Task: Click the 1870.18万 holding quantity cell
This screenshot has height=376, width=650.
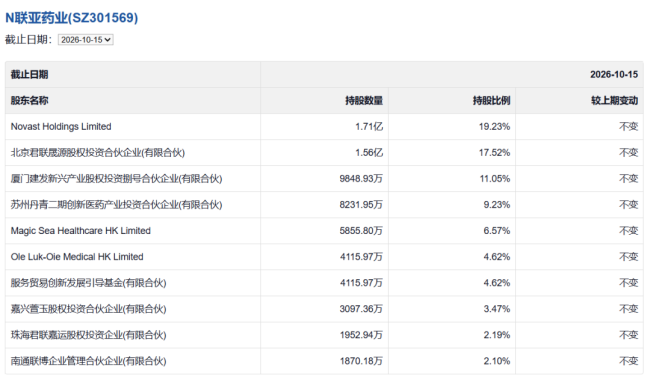Action: [361, 361]
